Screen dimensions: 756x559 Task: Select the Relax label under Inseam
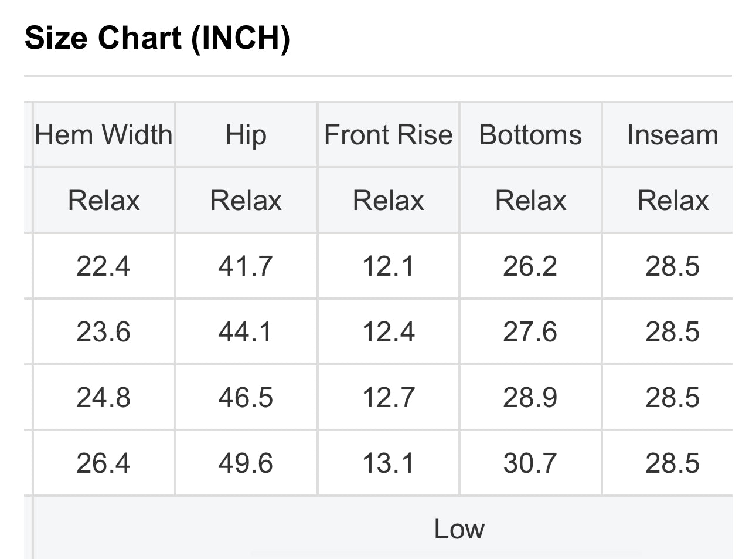672,201
